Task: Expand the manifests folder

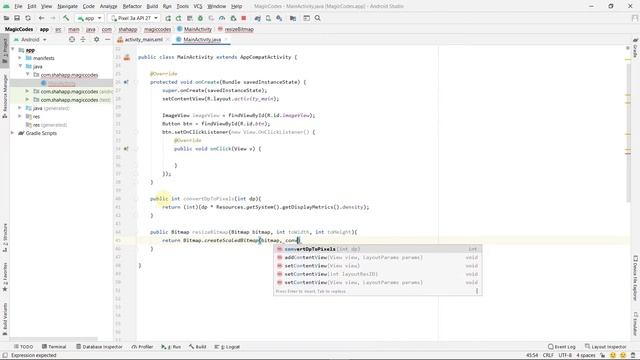Action: point(20,58)
